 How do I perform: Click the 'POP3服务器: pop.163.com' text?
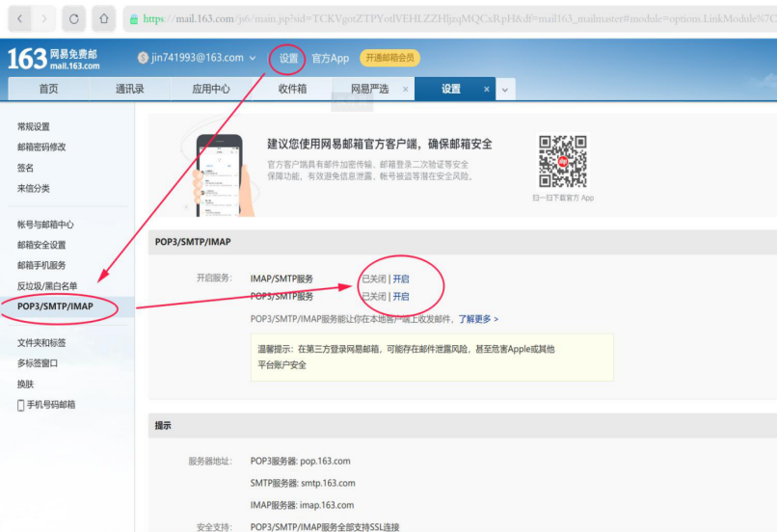pyautogui.click(x=301, y=462)
